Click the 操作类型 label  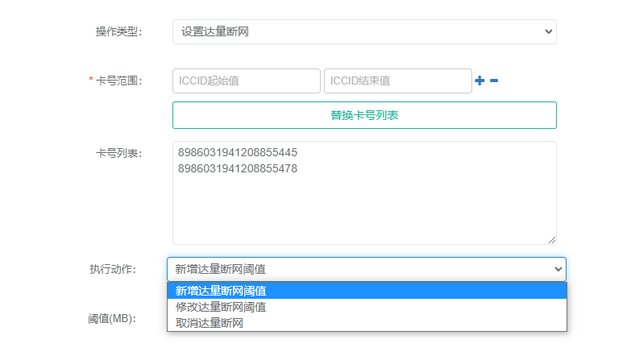pyautogui.click(x=118, y=31)
